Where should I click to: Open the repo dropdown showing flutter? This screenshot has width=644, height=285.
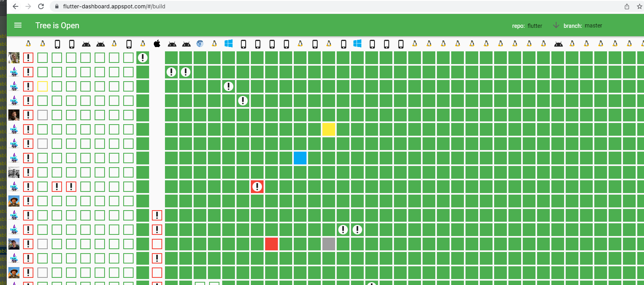pos(535,26)
